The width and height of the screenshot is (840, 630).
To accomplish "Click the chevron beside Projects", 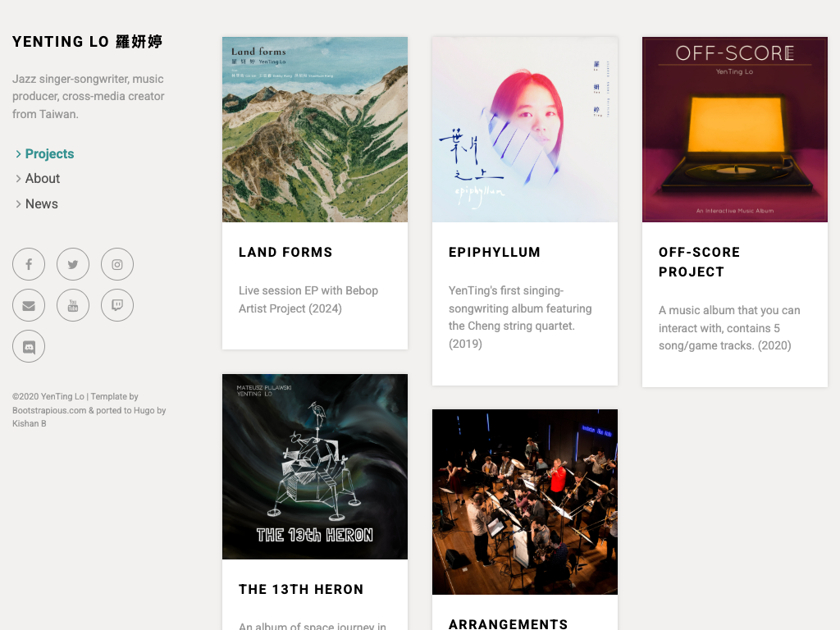I will (x=18, y=154).
